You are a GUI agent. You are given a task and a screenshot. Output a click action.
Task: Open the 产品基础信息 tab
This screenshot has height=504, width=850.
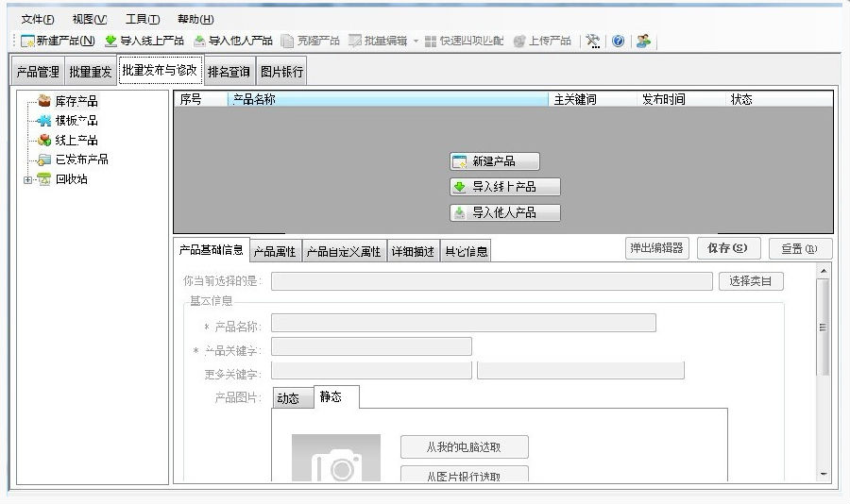(212, 250)
